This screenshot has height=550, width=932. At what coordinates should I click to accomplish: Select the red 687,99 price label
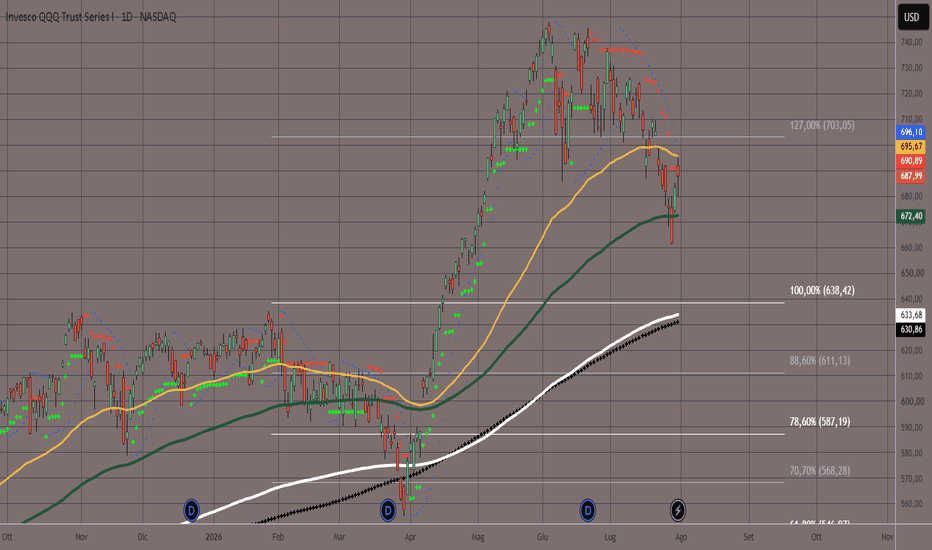click(x=911, y=175)
